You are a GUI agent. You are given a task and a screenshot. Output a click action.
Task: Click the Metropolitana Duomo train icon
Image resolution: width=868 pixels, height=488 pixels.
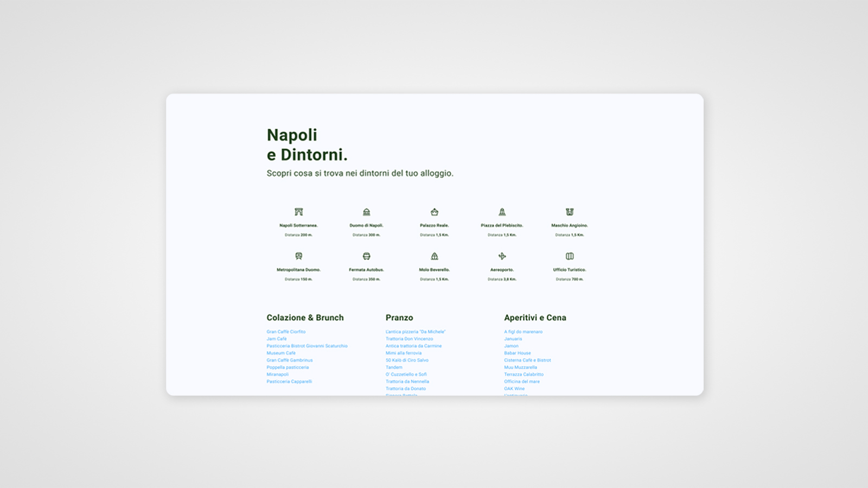pos(298,256)
